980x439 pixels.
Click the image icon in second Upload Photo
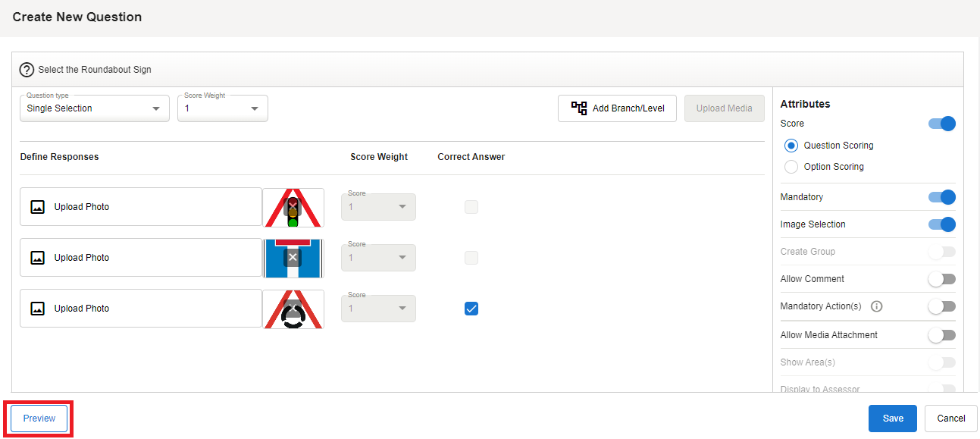pyautogui.click(x=37, y=258)
